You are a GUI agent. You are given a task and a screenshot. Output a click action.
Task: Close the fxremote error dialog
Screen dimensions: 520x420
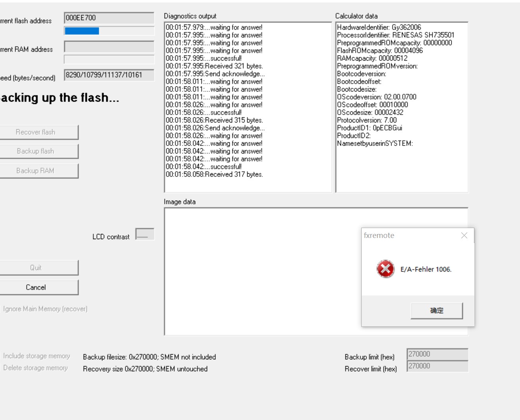464,236
